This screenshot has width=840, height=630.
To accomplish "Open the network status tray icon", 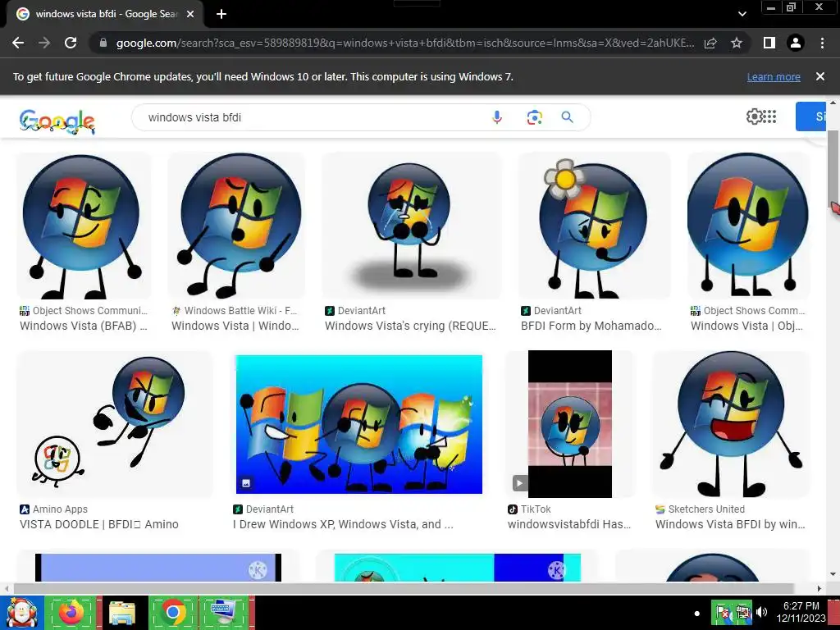I will pos(743,612).
